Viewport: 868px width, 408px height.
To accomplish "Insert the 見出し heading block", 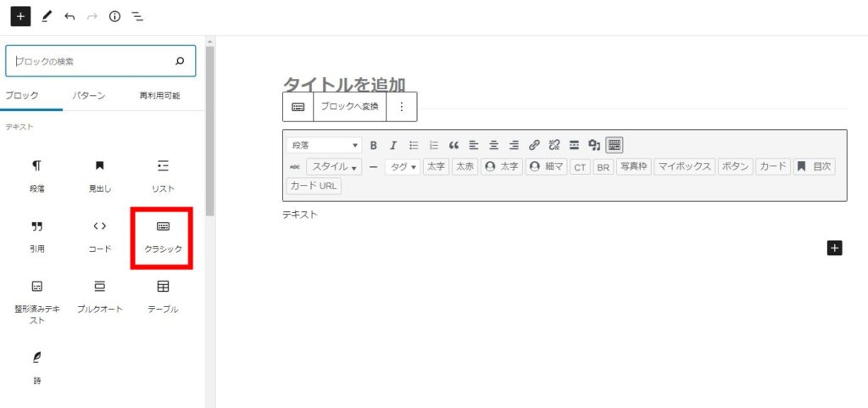I will pyautogui.click(x=100, y=177).
